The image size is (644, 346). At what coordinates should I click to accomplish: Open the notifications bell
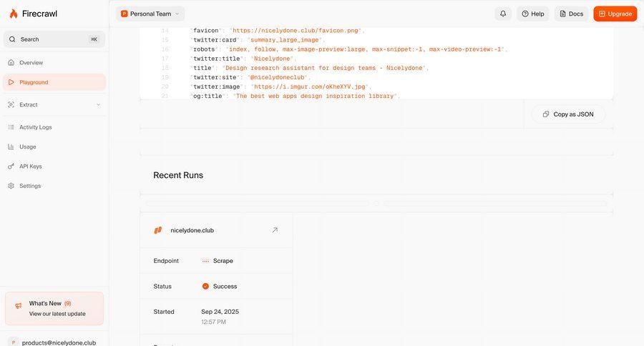pos(503,14)
